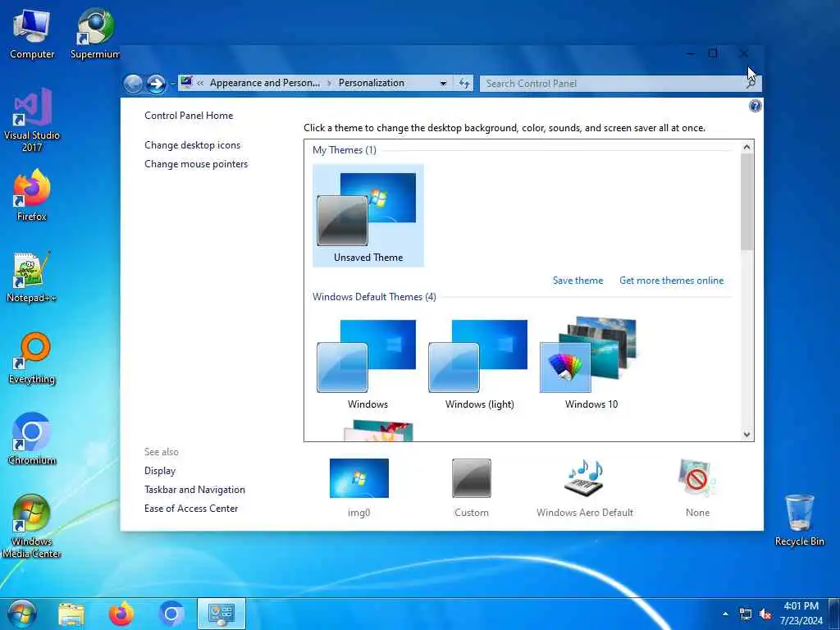Click Save theme
This screenshot has height=630, width=840.
click(x=577, y=281)
